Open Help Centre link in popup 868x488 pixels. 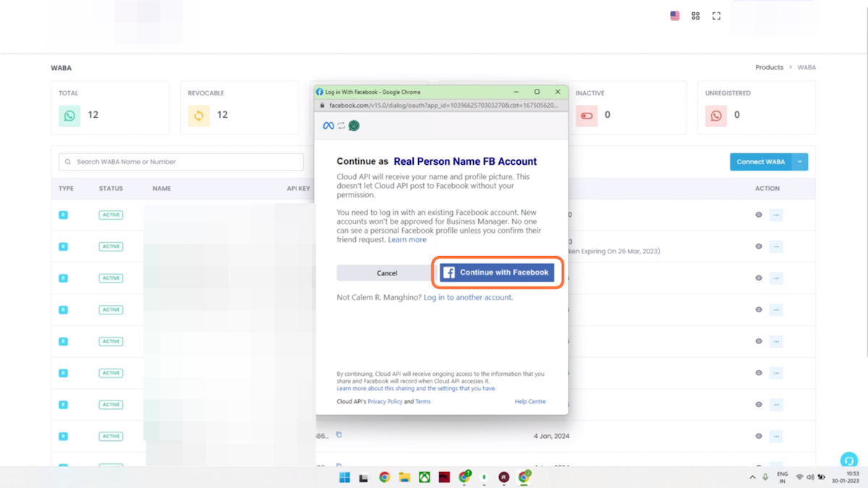[530, 401]
